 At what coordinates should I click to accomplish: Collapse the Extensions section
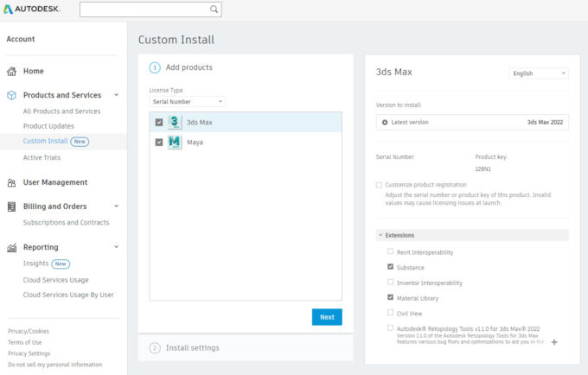click(x=381, y=235)
